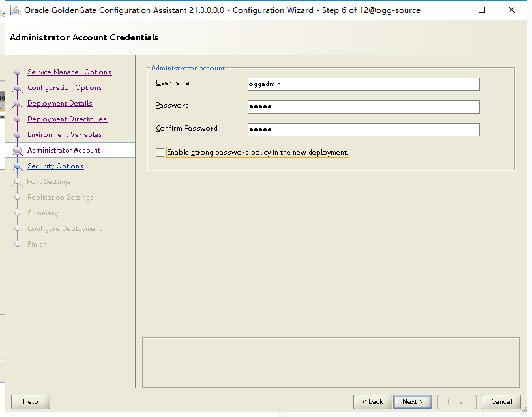Click the Finish step label in sidebar
The image size is (532, 417).
coord(37,244)
